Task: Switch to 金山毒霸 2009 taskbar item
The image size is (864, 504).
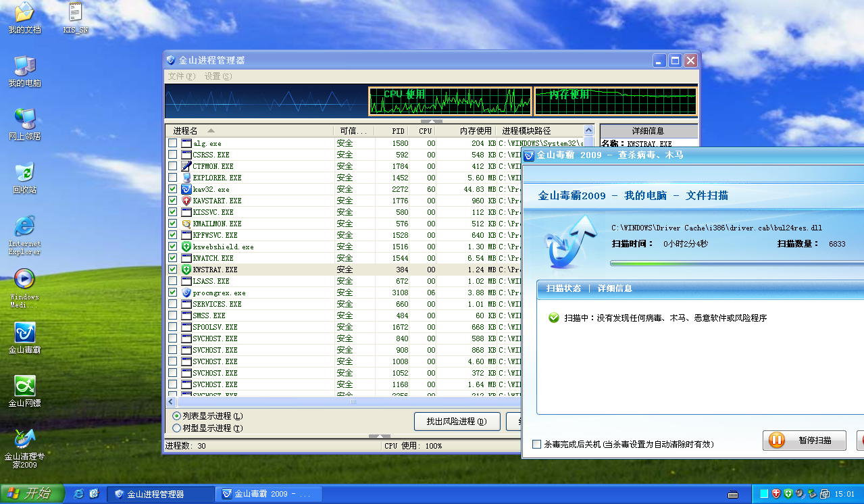Action: click(x=270, y=494)
